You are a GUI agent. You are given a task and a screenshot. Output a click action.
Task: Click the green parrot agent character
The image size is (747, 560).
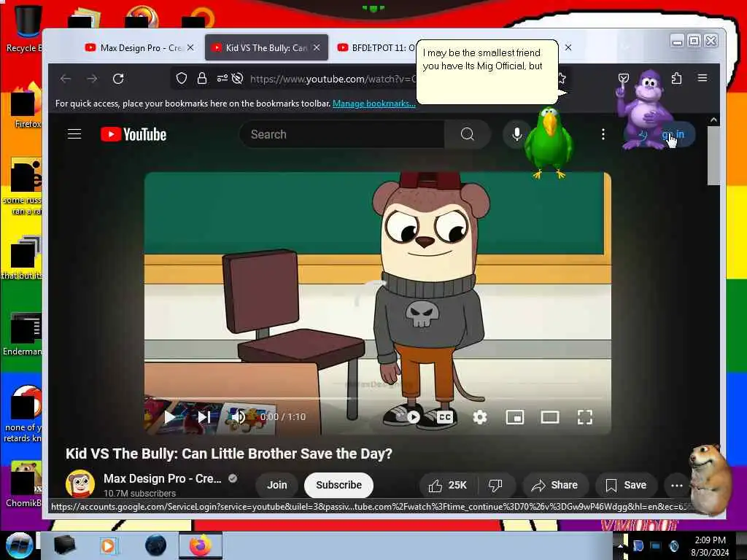pos(548,143)
